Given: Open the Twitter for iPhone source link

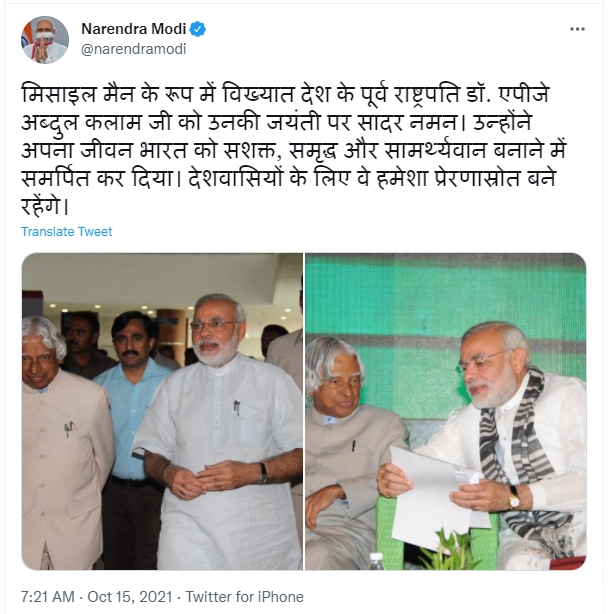Looking at the screenshot, I should point(244,597).
